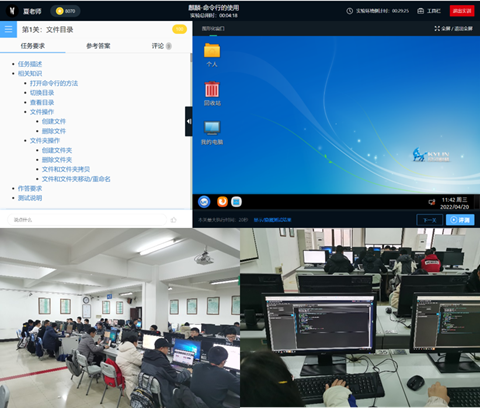Collapse the left panel with black handle
The image size is (480, 408).
click(x=189, y=121)
